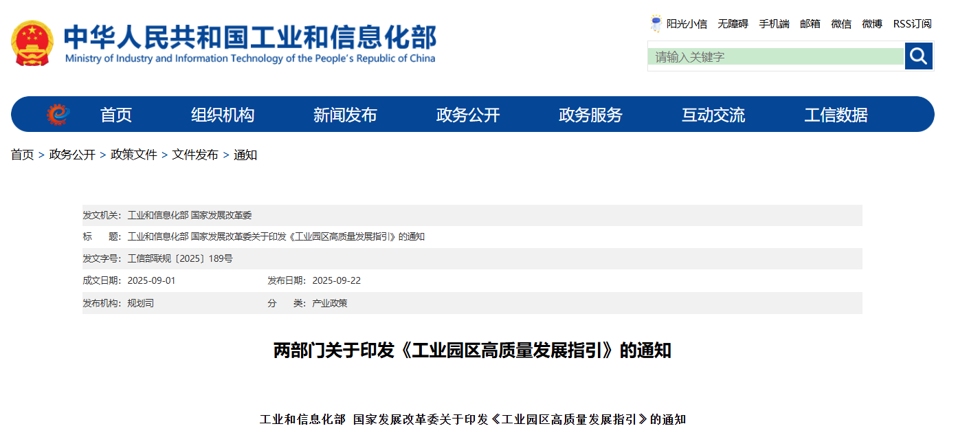980x446 pixels.
Task: Open the 首页 navigation menu item
Action: point(115,115)
